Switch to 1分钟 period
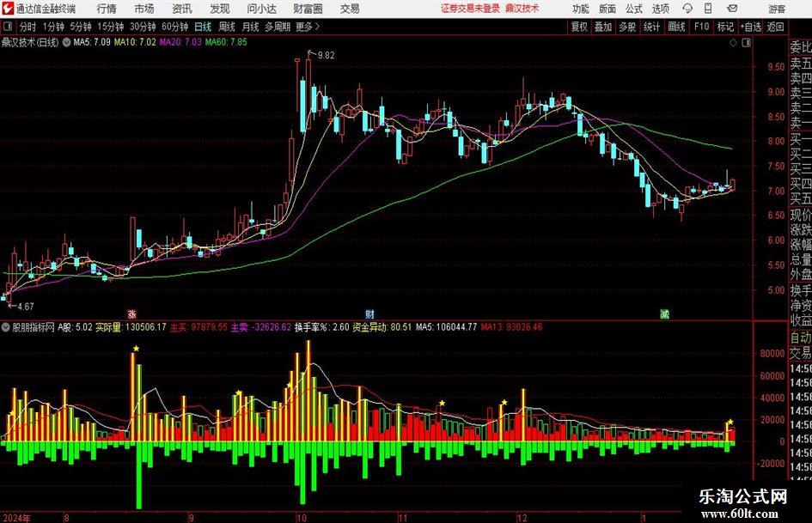This screenshot has width=812, height=523. coord(53,27)
